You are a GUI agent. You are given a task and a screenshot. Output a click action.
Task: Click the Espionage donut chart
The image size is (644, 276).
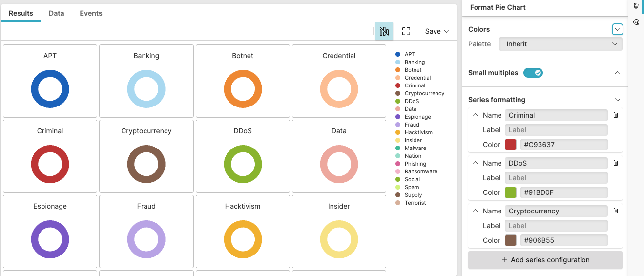click(x=50, y=239)
